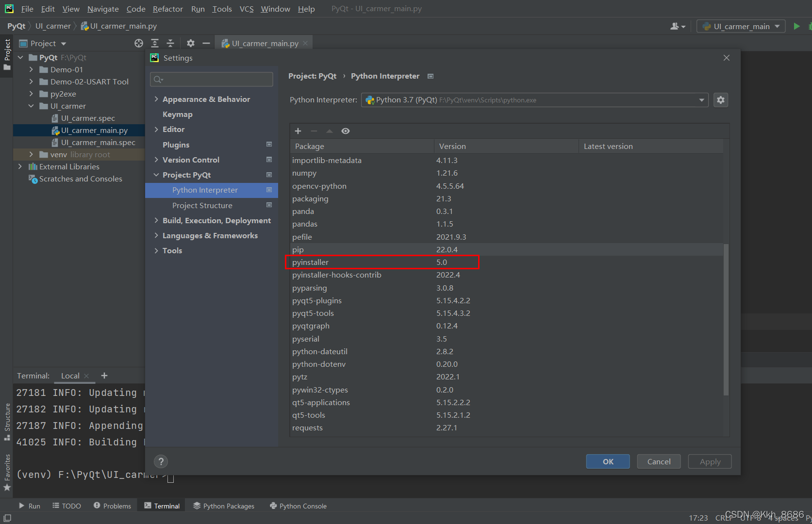Expand the Version Control settings section
Viewport: 812px width, 524px height.
156,160
